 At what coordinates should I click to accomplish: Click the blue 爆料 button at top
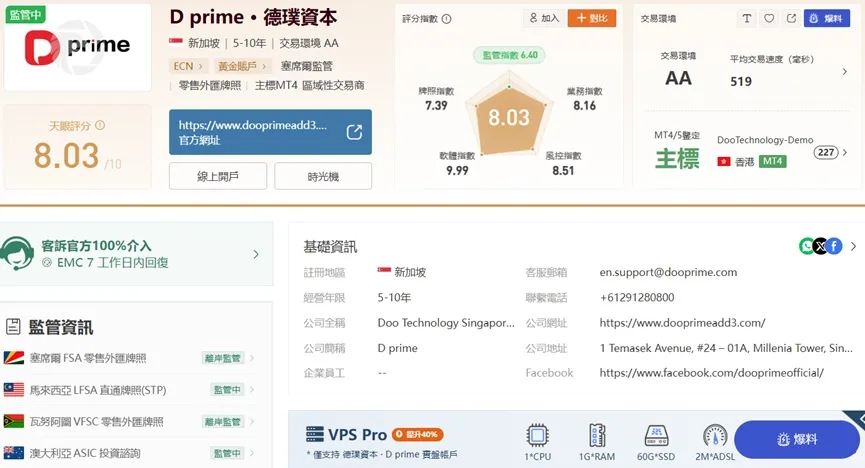click(x=827, y=18)
